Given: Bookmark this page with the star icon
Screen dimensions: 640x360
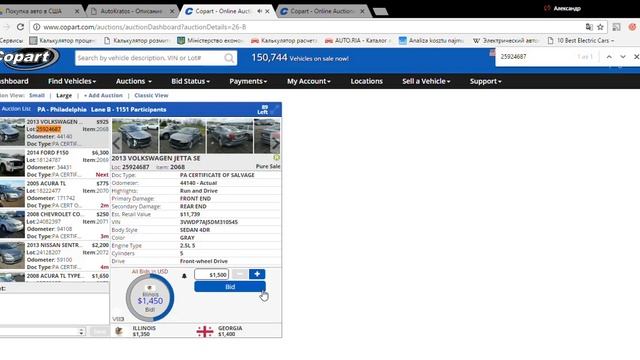Looking at the screenshot, I should pyautogui.click(x=600, y=27).
